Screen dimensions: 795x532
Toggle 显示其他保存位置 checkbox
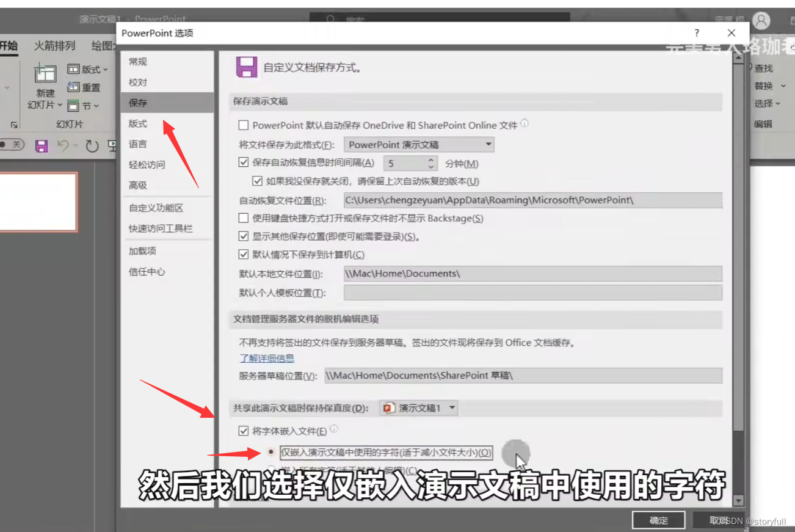[244, 236]
